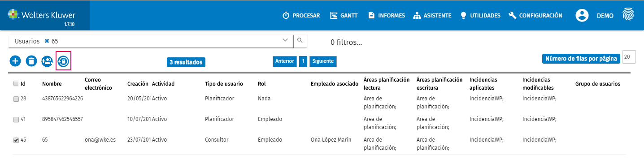Click the Creación column header
The width and height of the screenshot is (644, 164).
point(138,84)
